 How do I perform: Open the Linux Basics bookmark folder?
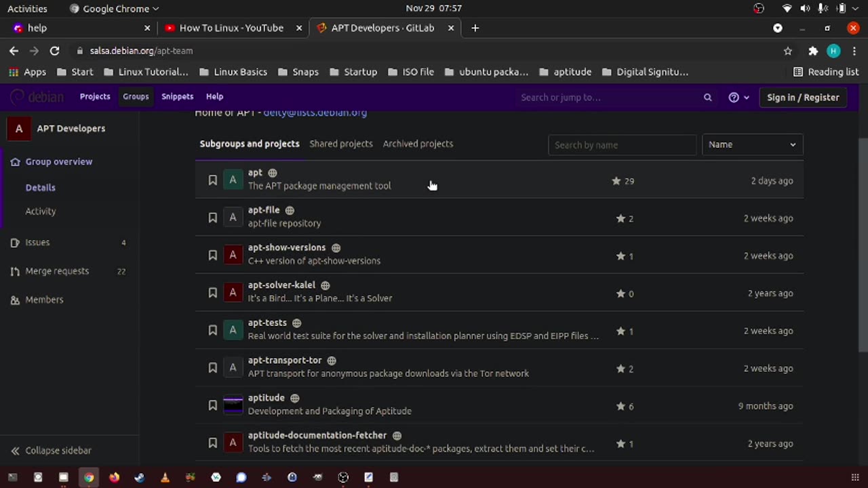click(x=233, y=72)
